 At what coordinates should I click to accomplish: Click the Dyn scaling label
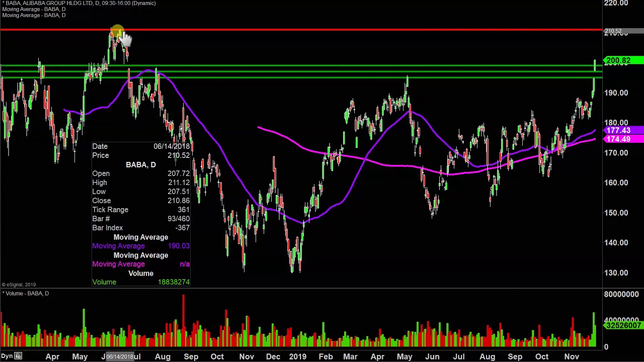coord(7,356)
